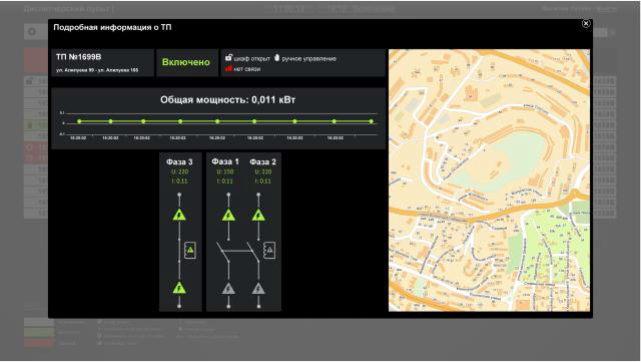Click the Включено status button

[x=187, y=63]
